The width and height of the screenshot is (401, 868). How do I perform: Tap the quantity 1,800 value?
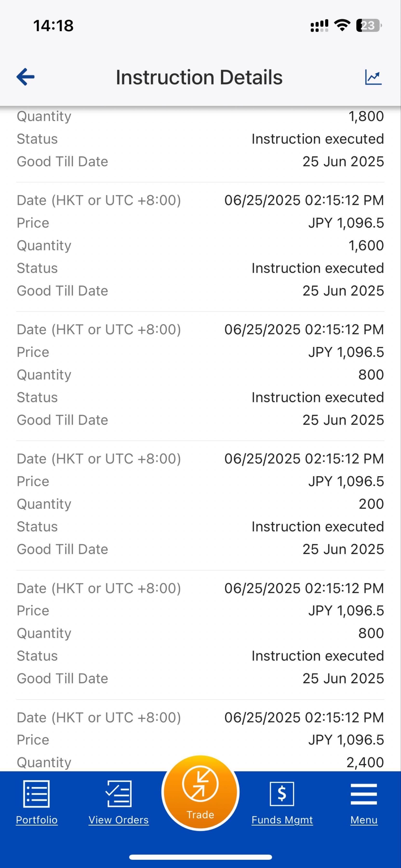366,116
